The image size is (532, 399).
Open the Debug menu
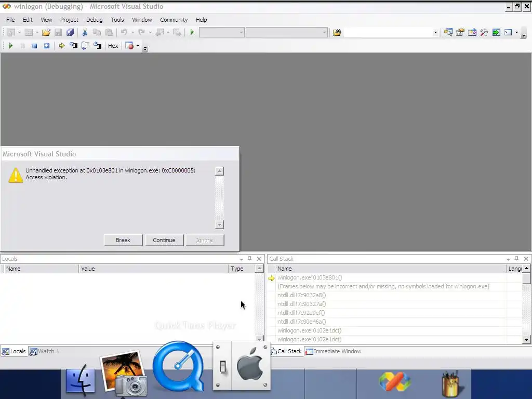(95, 20)
